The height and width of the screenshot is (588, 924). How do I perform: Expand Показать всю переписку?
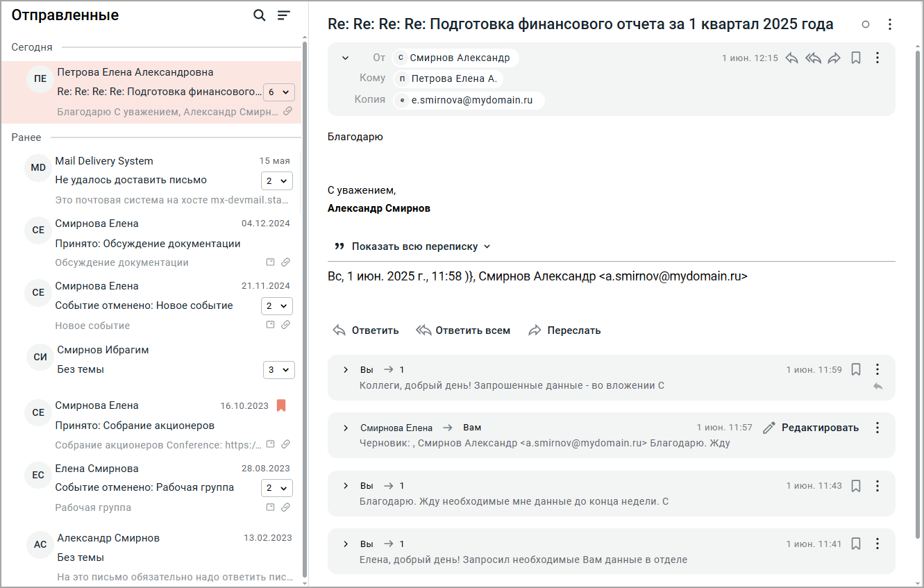click(412, 246)
